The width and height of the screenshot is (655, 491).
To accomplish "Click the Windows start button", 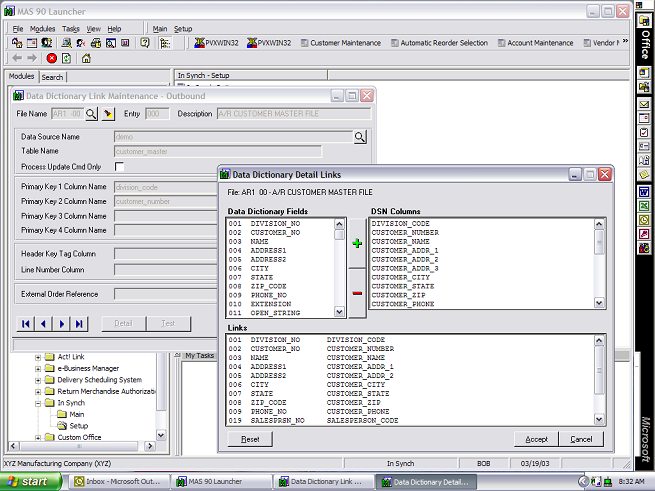I will tap(30, 481).
